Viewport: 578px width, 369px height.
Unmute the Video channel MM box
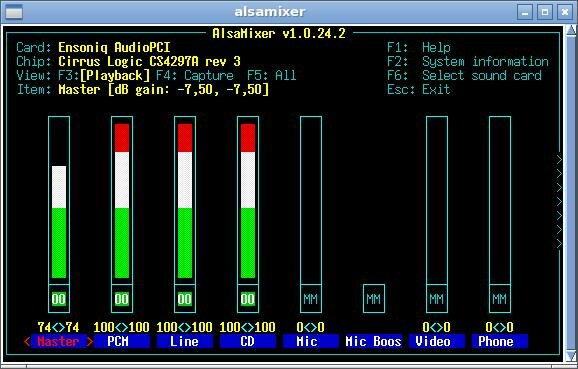point(437,299)
